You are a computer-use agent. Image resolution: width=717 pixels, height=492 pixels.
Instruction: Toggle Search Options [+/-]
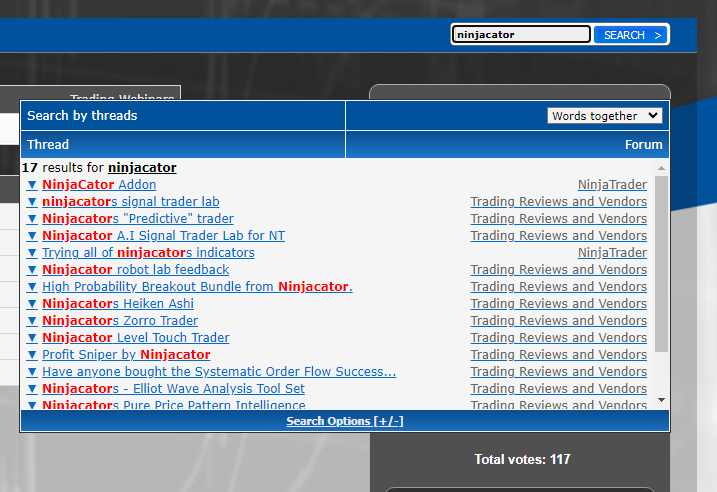345,421
